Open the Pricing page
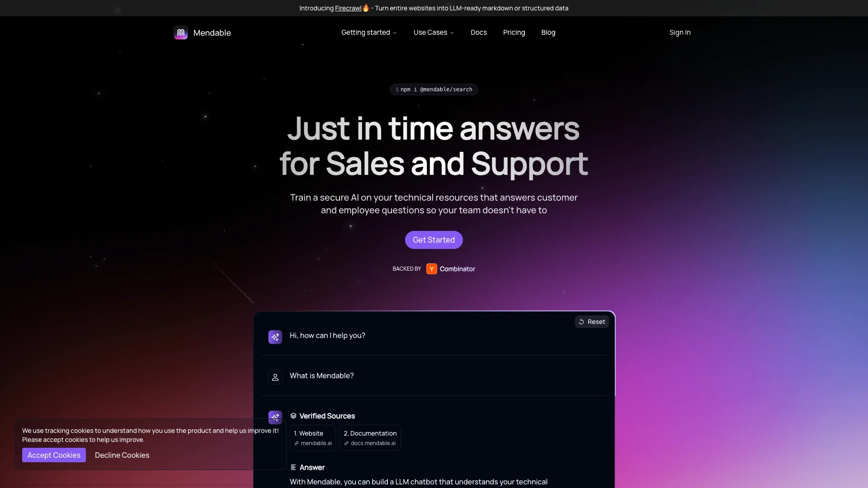The width and height of the screenshot is (868, 488). point(514,33)
